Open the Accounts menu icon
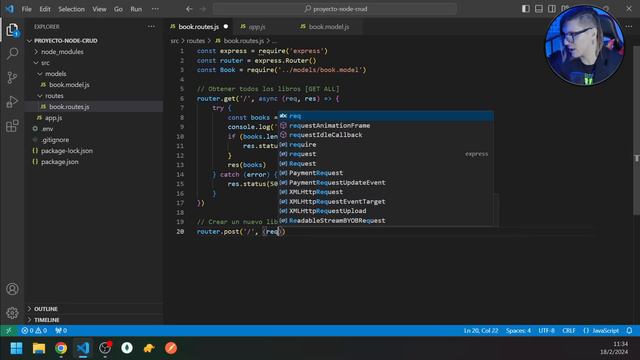Image resolution: width=640 pixels, height=360 pixels. (x=12, y=289)
